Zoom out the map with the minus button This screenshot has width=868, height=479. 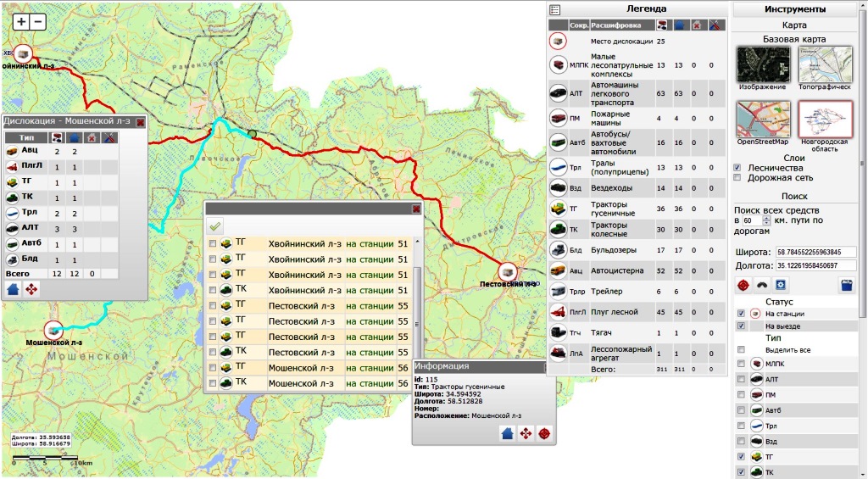[37, 21]
